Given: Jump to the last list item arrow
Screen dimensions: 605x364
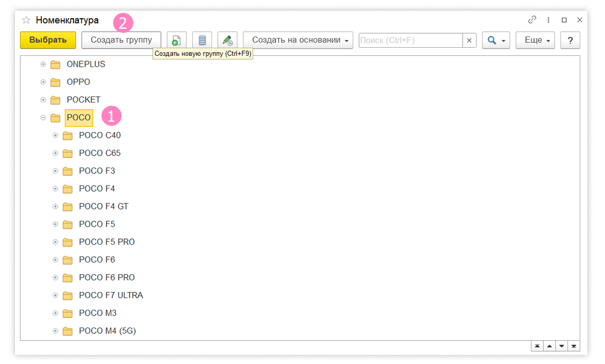Looking at the screenshot, I should tap(574, 346).
